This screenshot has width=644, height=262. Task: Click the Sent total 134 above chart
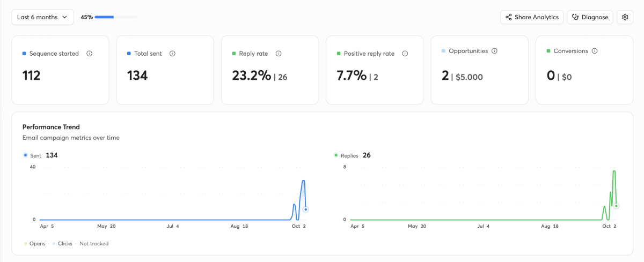point(52,155)
